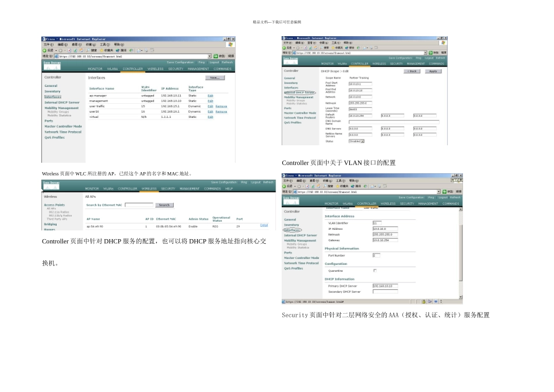This screenshot has width=554, height=392.
Task: Click the Apply button in DHCP Scope Edit
Action: point(433,71)
